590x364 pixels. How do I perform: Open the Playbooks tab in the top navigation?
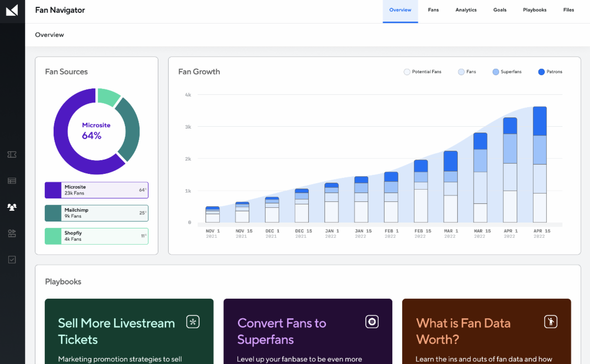click(x=535, y=10)
